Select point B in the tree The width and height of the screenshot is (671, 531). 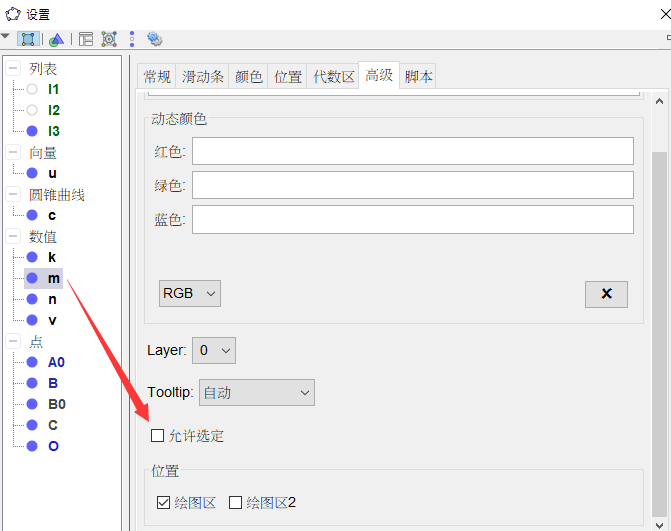53,383
